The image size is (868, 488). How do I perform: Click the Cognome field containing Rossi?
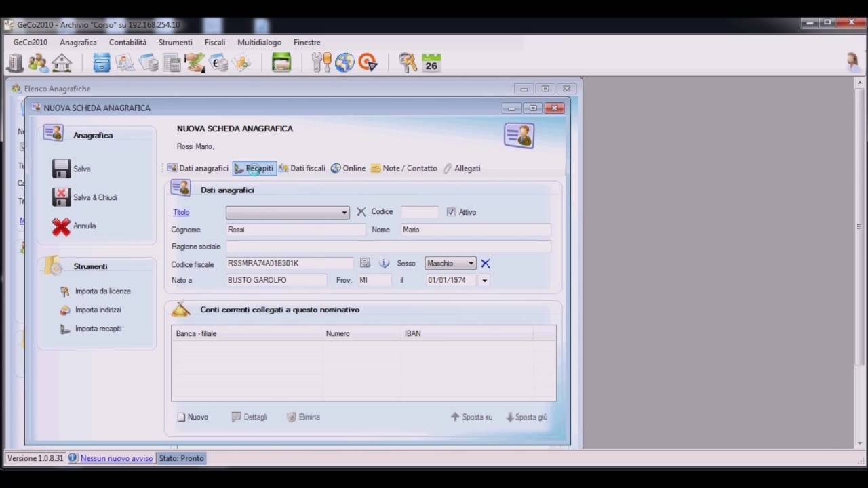(295, 230)
